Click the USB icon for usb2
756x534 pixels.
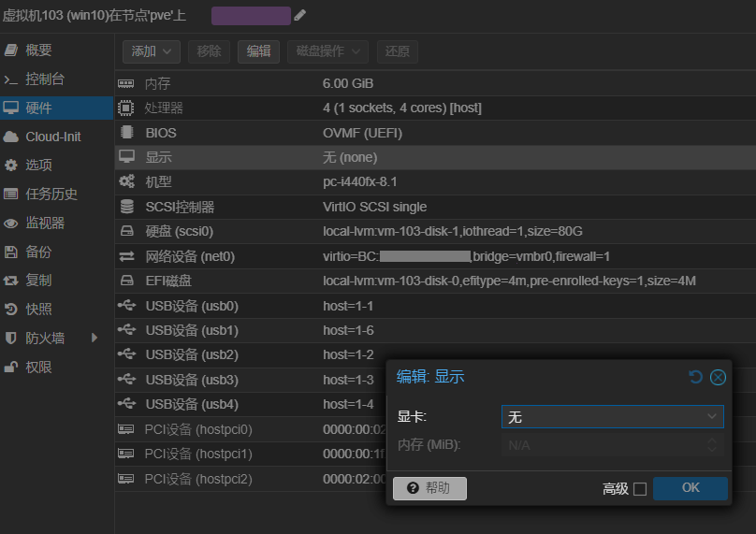(x=127, y=354)
